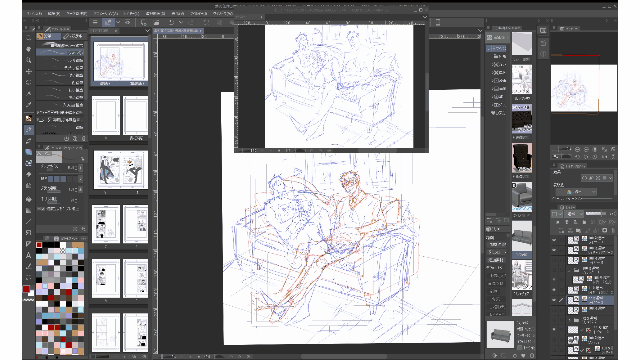Zoom in using the Navigator plus icon

pos(586,149)
